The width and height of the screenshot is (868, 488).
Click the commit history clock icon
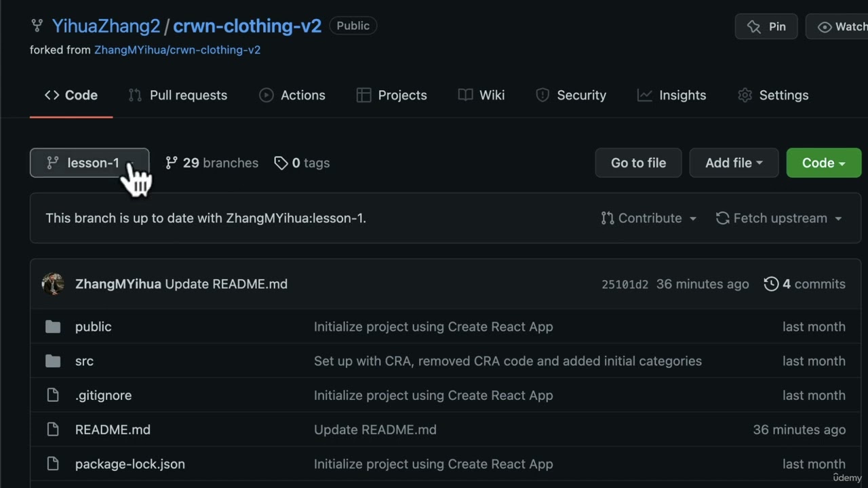(x=771, y=284)
